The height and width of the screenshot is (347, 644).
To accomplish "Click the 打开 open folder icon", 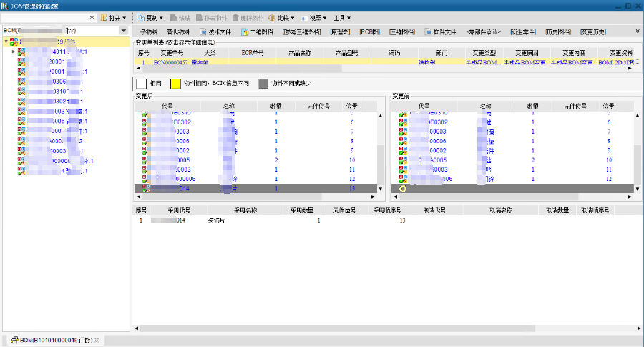I will point(104,18).
